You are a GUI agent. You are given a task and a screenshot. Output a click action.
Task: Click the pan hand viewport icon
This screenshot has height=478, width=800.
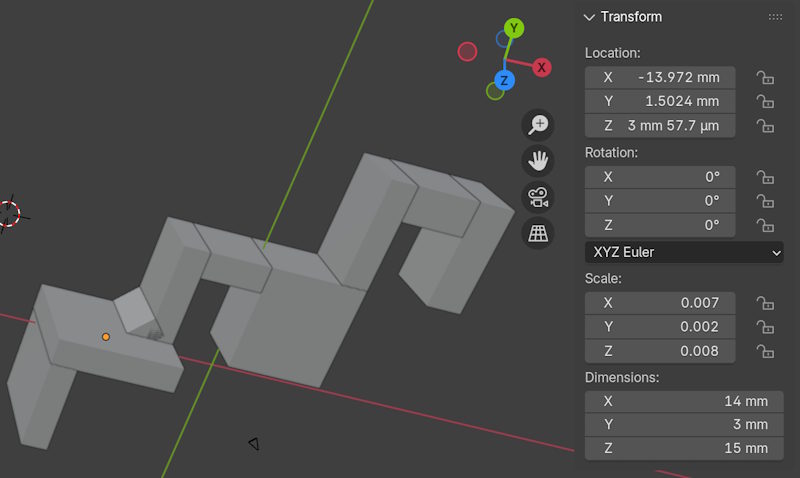point(538,160)
